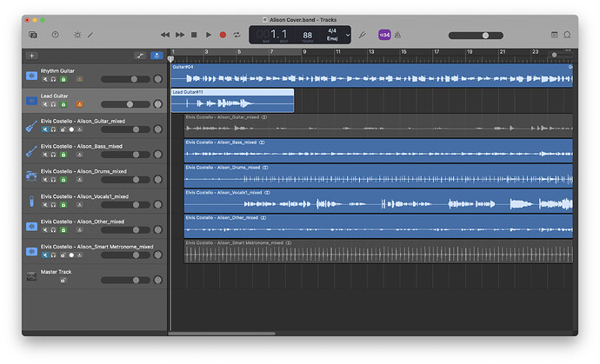Open the Tuner
600x364 pixels.
[x=362, y=35]
